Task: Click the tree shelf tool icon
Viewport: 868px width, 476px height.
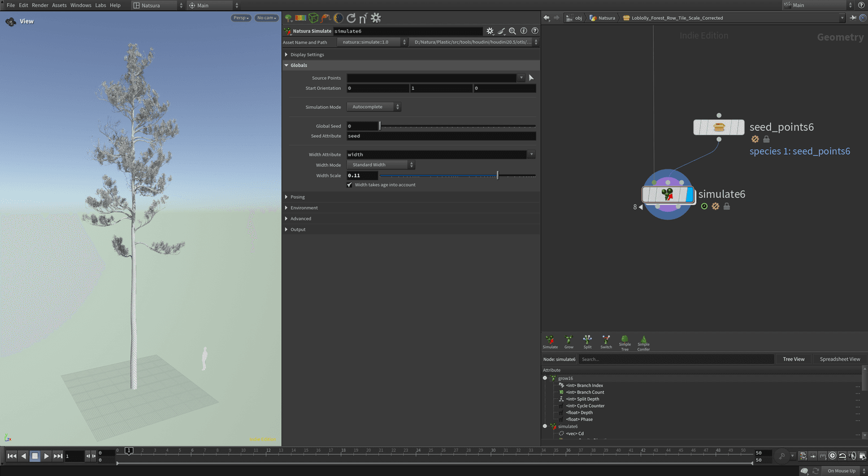Action: click(x=288, y=18)
